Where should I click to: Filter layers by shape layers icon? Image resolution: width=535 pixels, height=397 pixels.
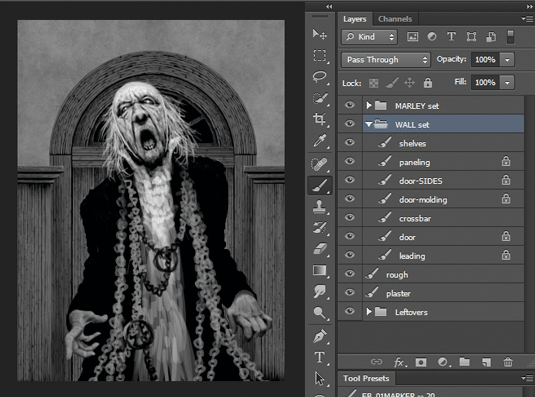click(x=471, y=36)
